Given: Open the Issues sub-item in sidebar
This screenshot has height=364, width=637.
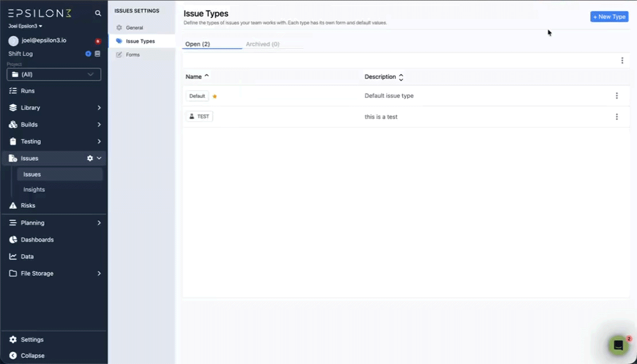Looking at the screenshot, I should pos(59,174).
